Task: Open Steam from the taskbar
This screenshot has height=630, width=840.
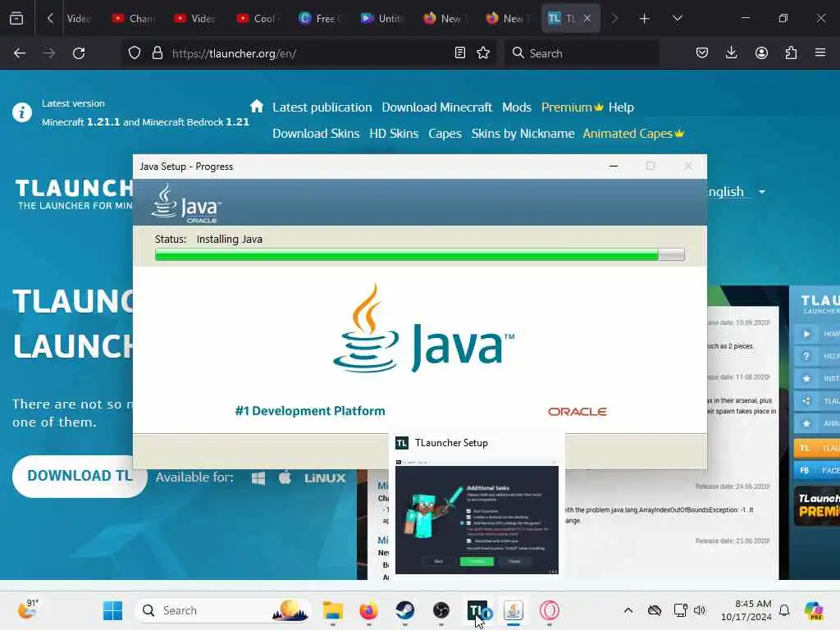Action: pos(405,610)
